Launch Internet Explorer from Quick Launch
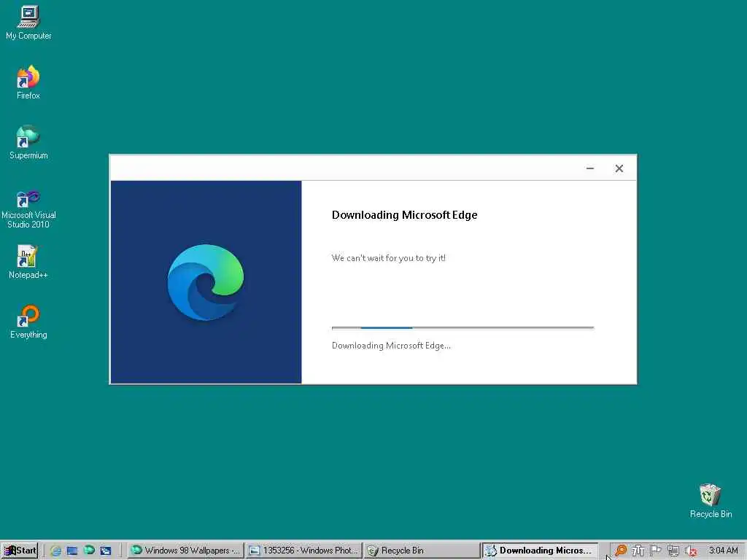 pos(55,551)
